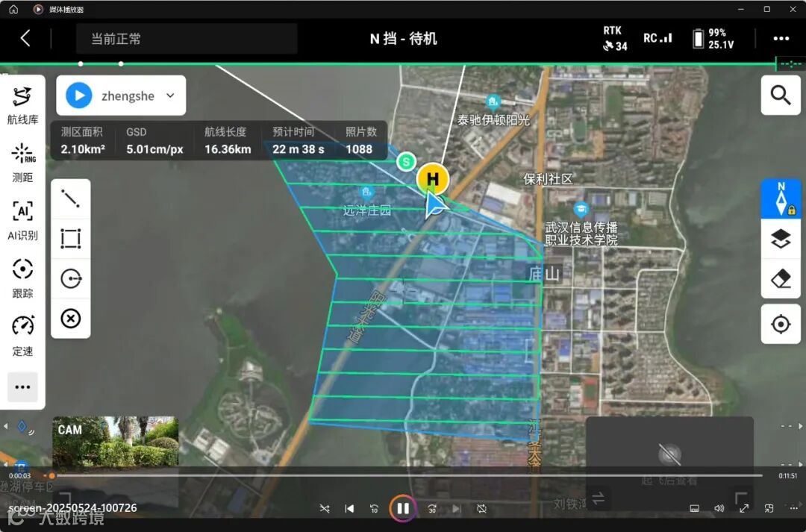Skip to next track
Screen dimensions: 806x532
[457, 508]
